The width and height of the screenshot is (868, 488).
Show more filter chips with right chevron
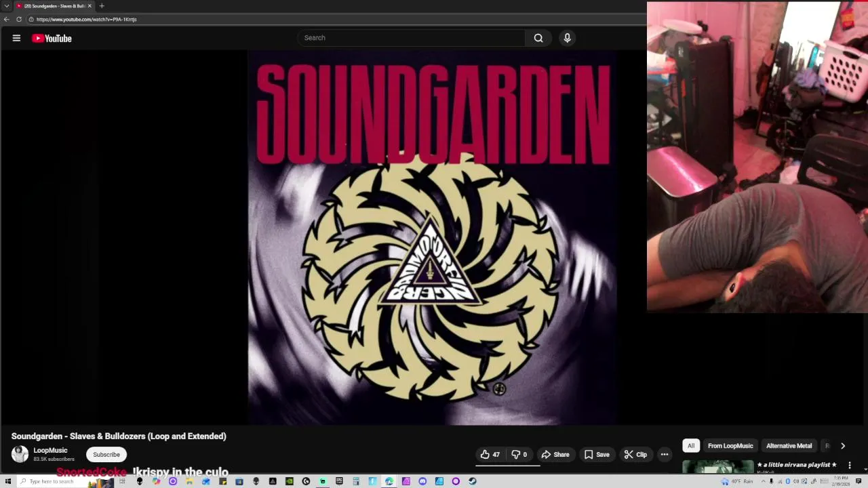843,446
